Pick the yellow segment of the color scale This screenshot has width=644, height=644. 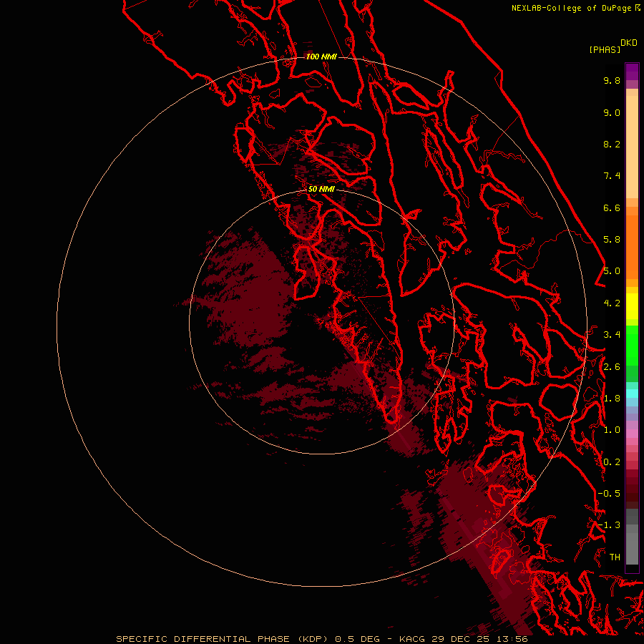pyautogui.click(x=632, y=306)
